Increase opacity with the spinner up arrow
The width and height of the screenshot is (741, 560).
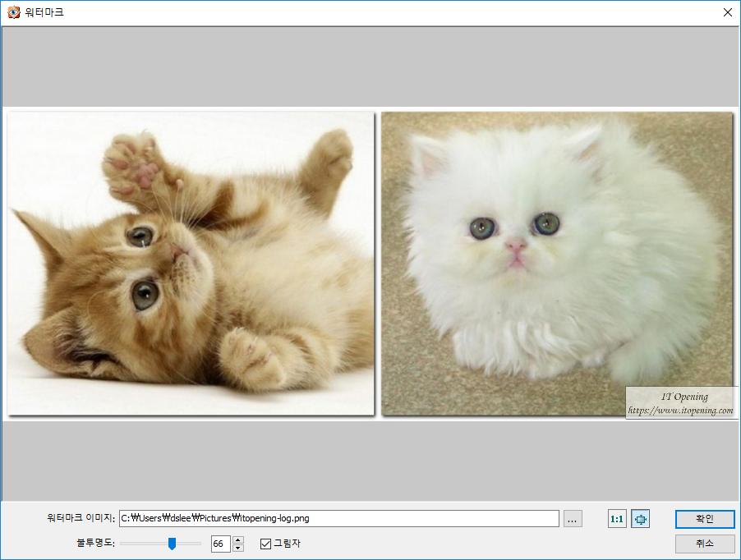pos(238,539)
